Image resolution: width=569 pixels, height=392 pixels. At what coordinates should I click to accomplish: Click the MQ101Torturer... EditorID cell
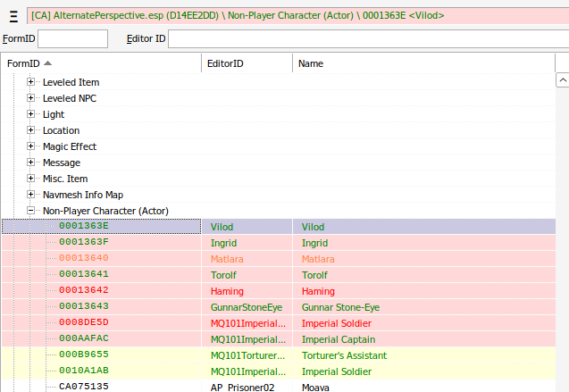click(247, 355)
